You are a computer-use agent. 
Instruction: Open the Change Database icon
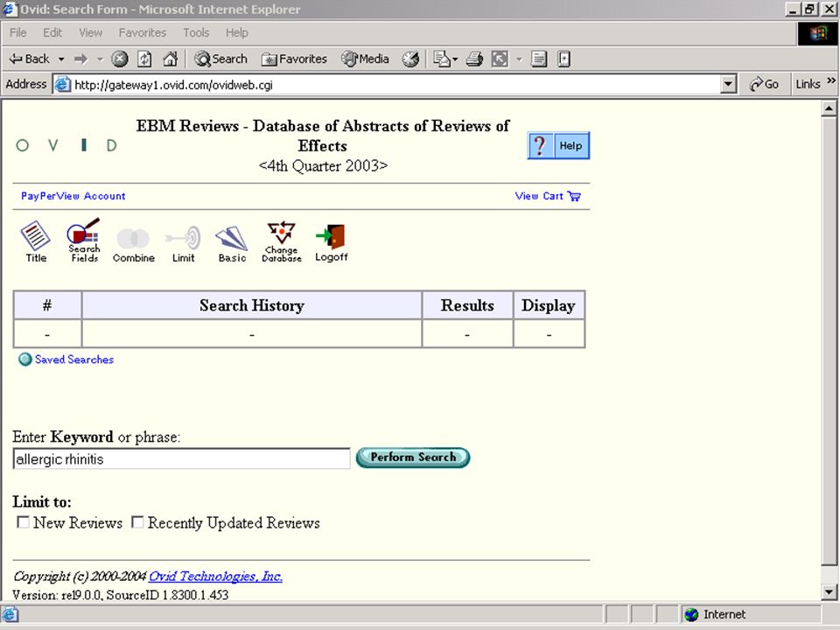point(281,241)
